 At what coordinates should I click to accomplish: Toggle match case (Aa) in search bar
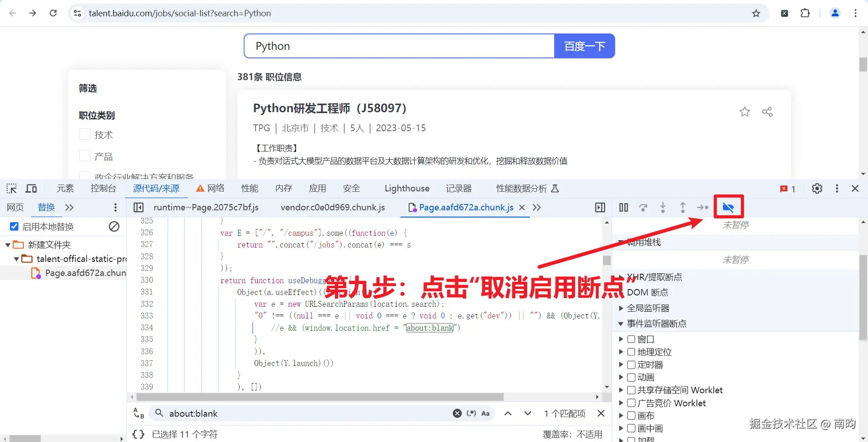coord(486,413)
